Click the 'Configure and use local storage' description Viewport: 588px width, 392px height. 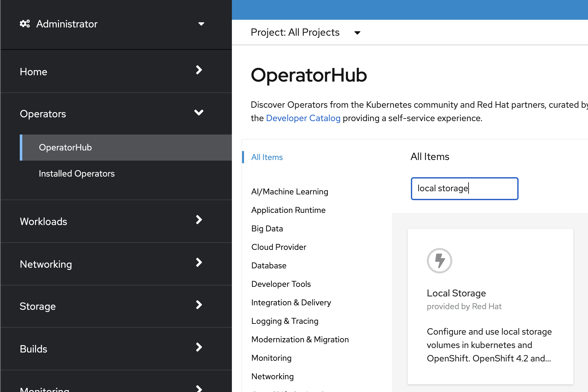[x=489, y=345]
